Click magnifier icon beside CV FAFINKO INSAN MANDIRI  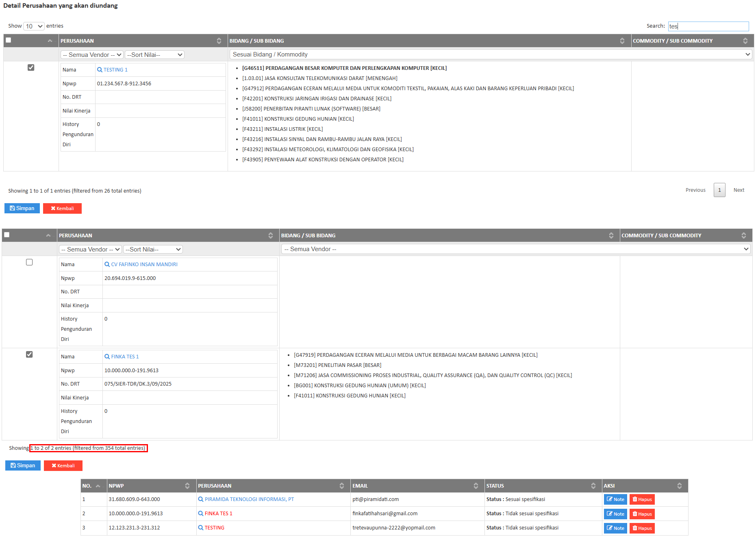107,265
